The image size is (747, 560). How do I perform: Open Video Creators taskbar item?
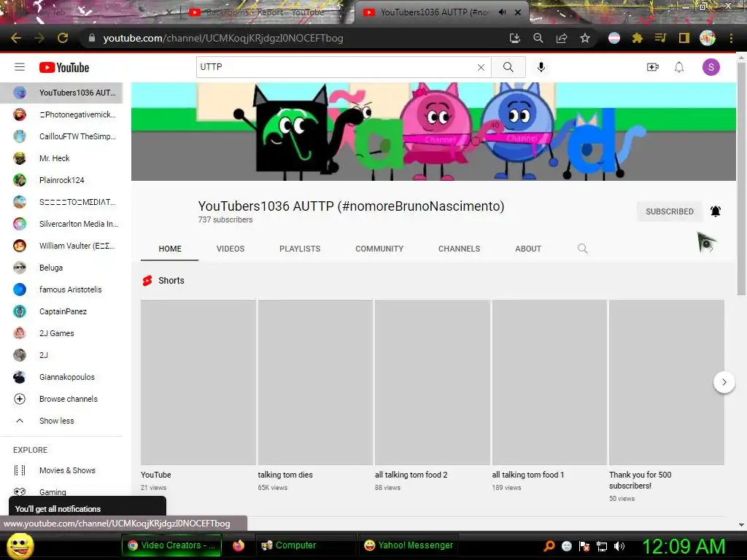pos(172,545)
